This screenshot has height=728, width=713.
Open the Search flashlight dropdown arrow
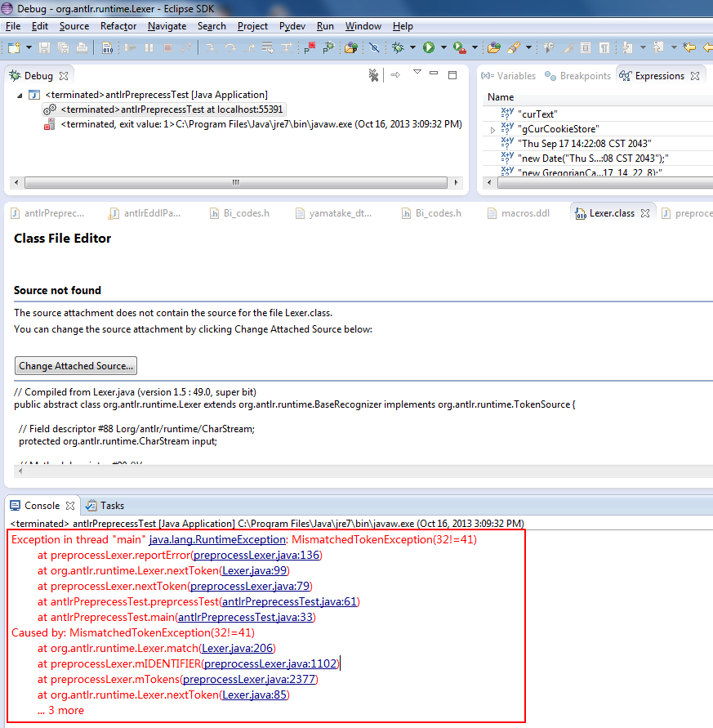[x=528, y=47]
